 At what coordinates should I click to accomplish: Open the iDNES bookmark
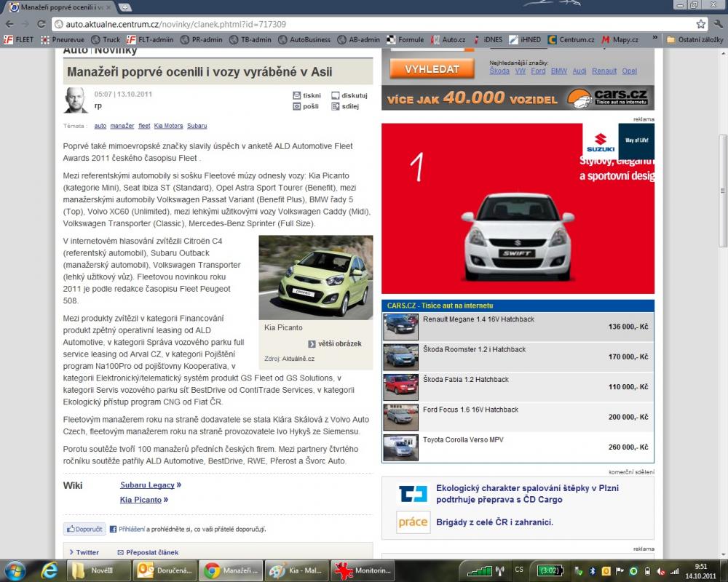pyautogui.click(x=487, y=39)
